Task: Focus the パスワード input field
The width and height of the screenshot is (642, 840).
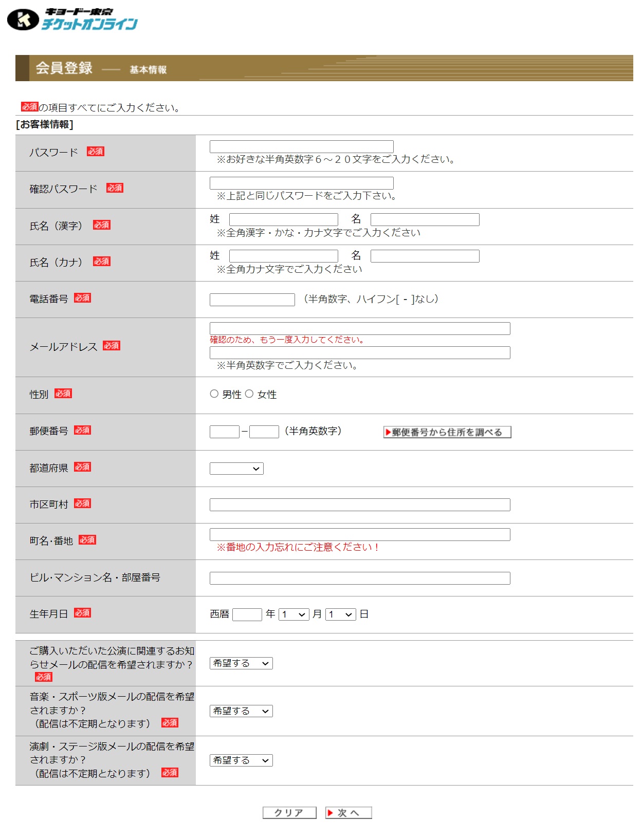Action: [x=302, y=146]
